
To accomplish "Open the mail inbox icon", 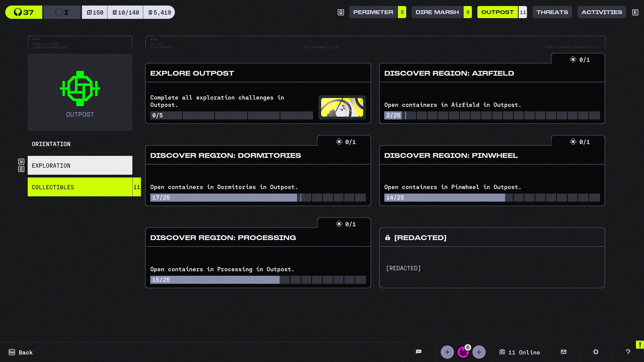I will 564,352.
